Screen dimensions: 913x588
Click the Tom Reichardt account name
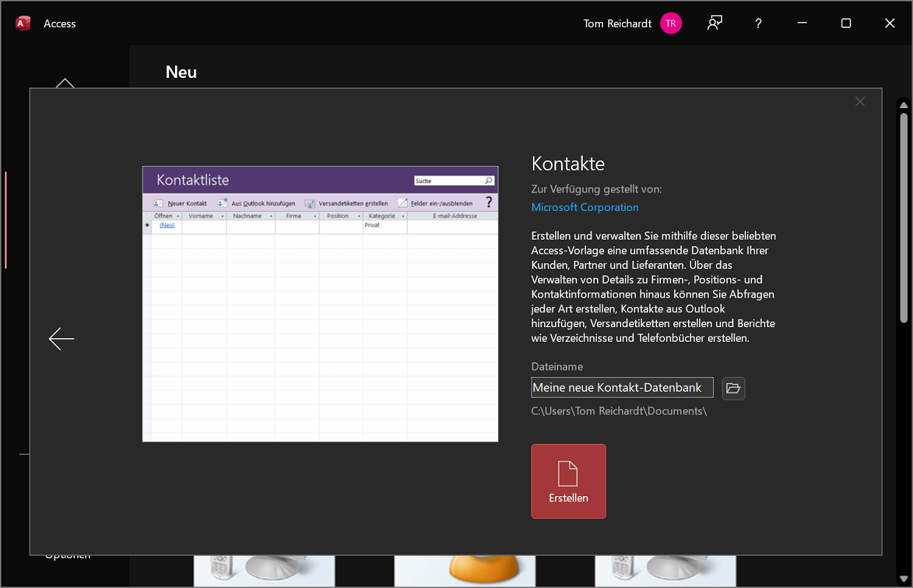[617, 24]
